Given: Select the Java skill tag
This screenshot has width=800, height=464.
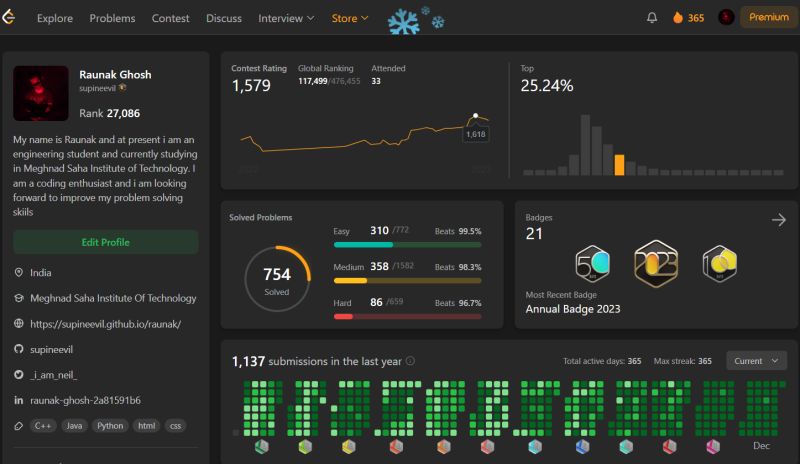Looking at the screenshot, I should pyautogui.click(x=74, y=426).
